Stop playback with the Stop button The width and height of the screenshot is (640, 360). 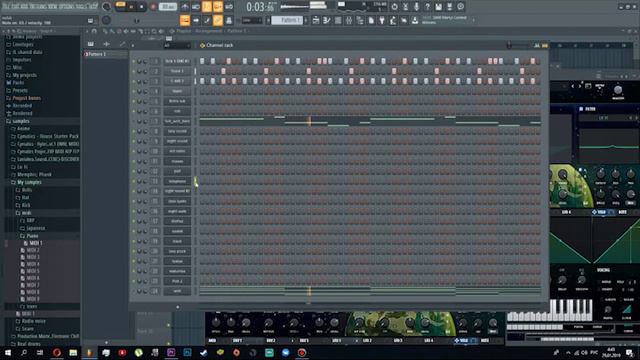142,7
